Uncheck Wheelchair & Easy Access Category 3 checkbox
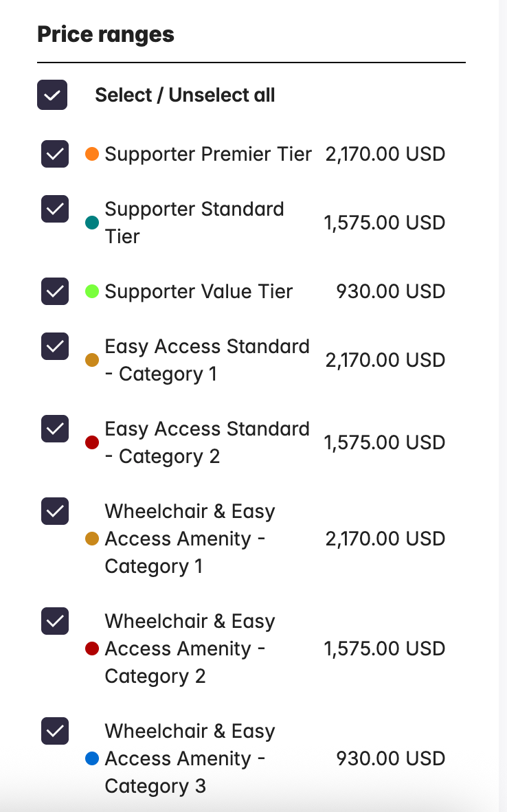 pos(55,731)
